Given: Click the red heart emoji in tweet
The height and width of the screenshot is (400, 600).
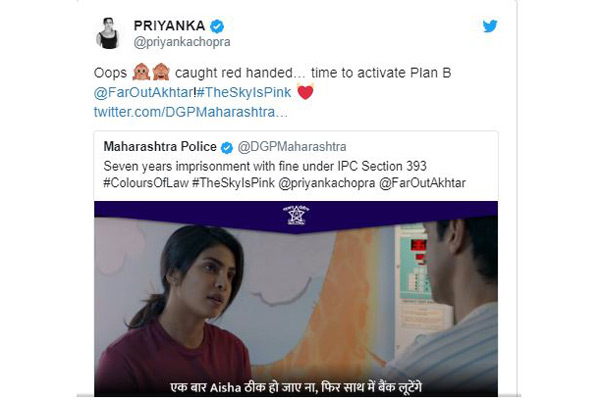Looking at the screenshot, I should pos(305,92).
